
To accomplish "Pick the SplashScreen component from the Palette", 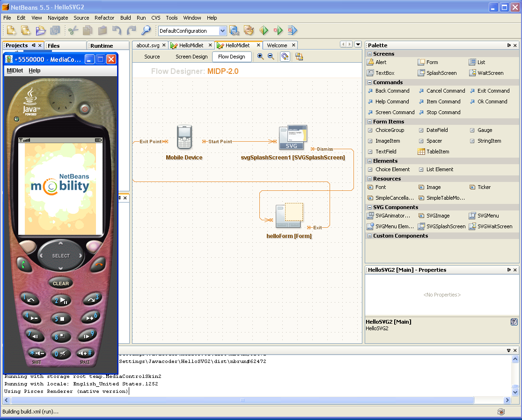I will pyautogui.click(x=437, y=73).
